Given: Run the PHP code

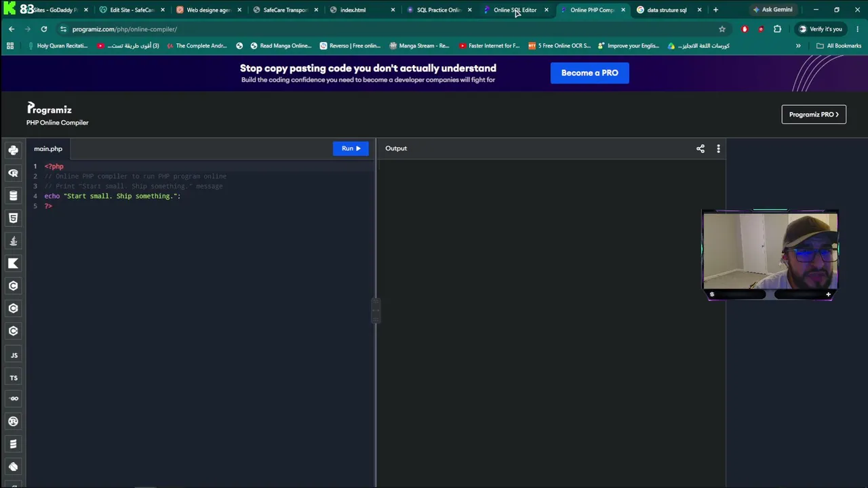Looking at the screenshot, I should coord(351,148).
